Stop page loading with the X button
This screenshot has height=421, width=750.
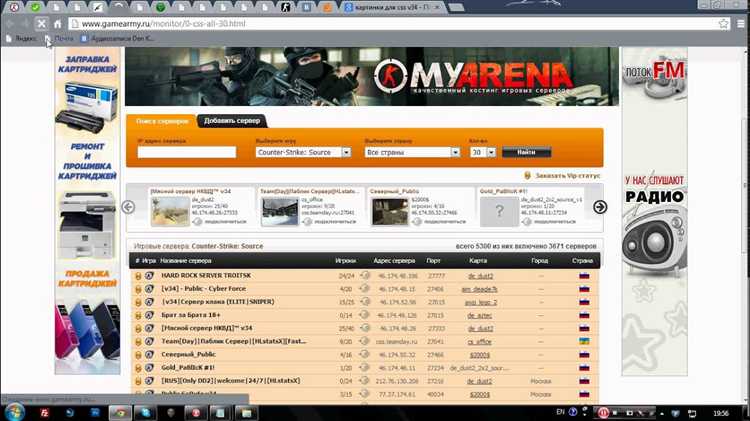tap(42, 23)
